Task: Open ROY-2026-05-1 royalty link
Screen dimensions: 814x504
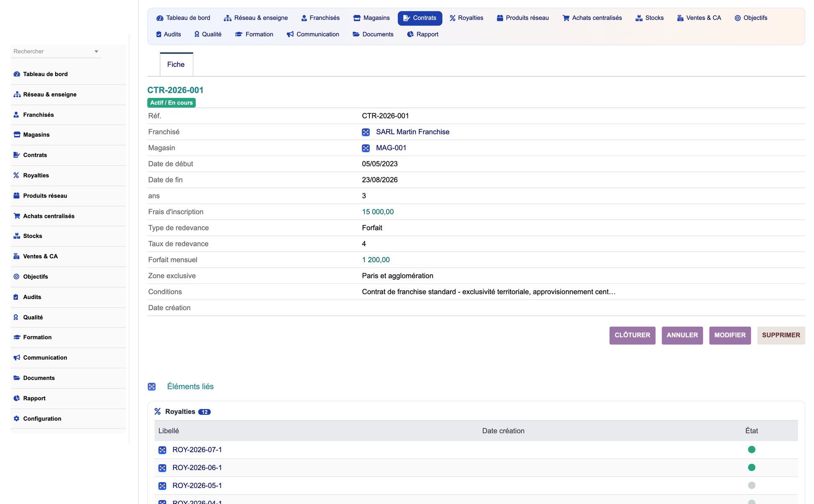Action: [197, 486]
